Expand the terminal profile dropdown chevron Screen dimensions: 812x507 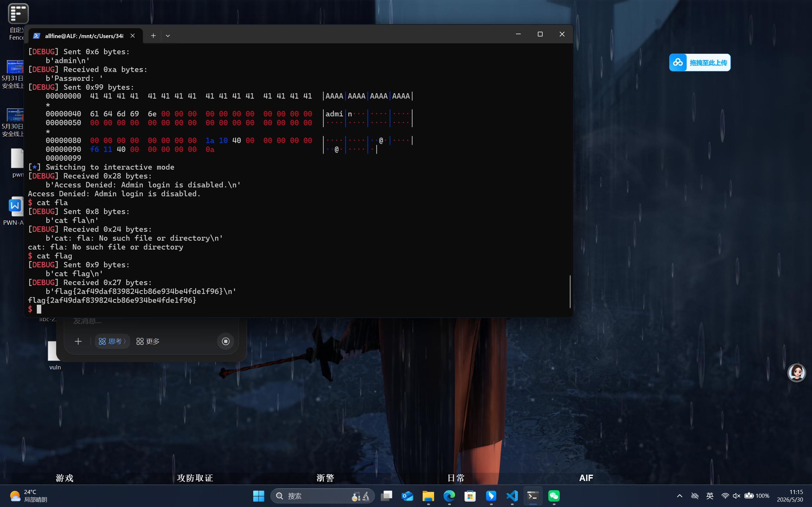coord(168,36)
